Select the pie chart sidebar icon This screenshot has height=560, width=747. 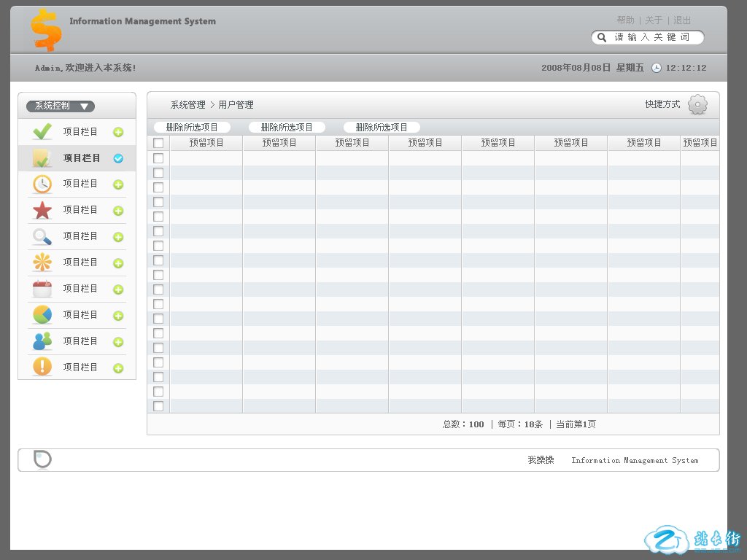coord(42,315)
